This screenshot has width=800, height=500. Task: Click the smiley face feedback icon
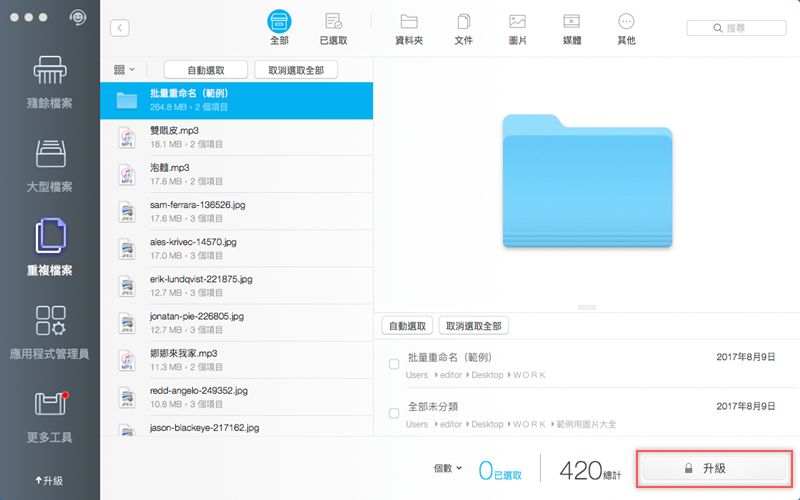[x=78, y=18]
